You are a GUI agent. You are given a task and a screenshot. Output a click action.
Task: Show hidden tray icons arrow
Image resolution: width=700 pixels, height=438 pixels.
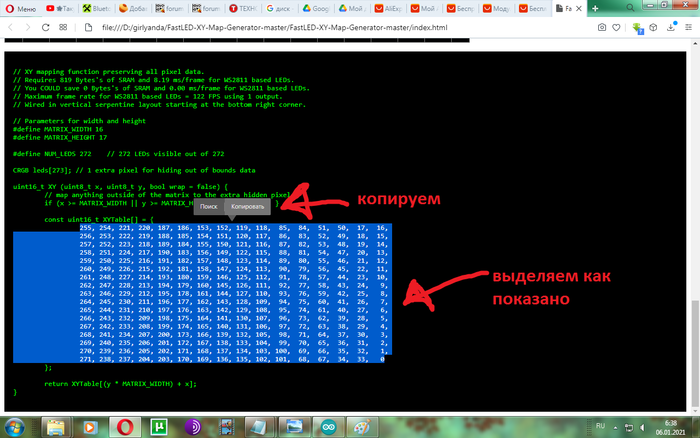615,428
